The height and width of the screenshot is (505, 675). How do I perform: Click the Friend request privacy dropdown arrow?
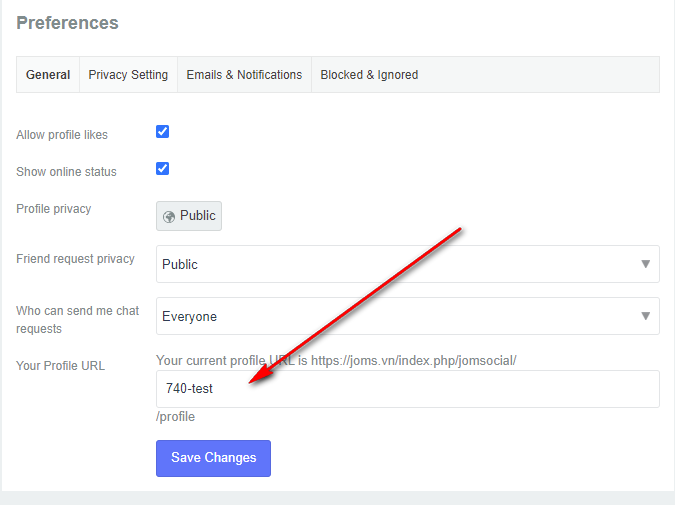click(645, 264)
